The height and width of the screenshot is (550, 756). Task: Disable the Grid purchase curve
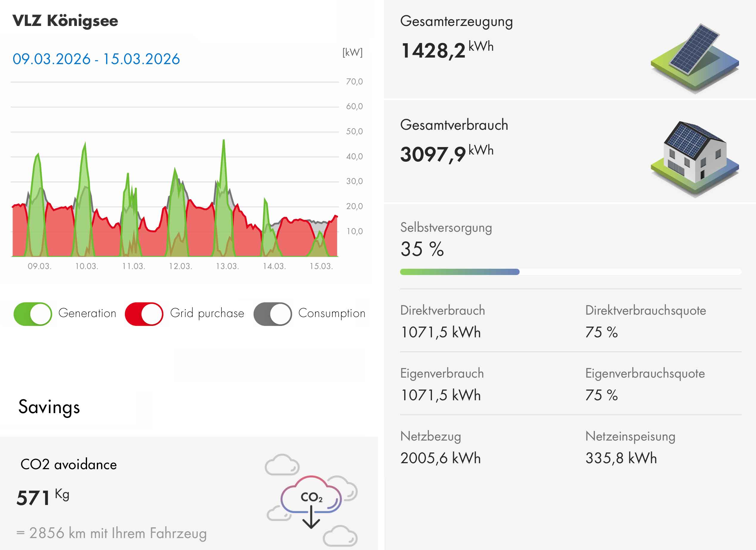click(144, 314)
